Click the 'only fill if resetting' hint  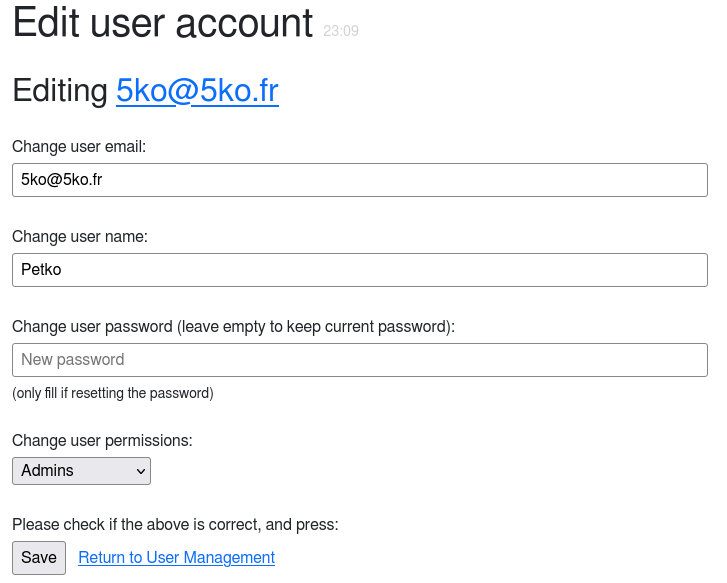point(113,394)
